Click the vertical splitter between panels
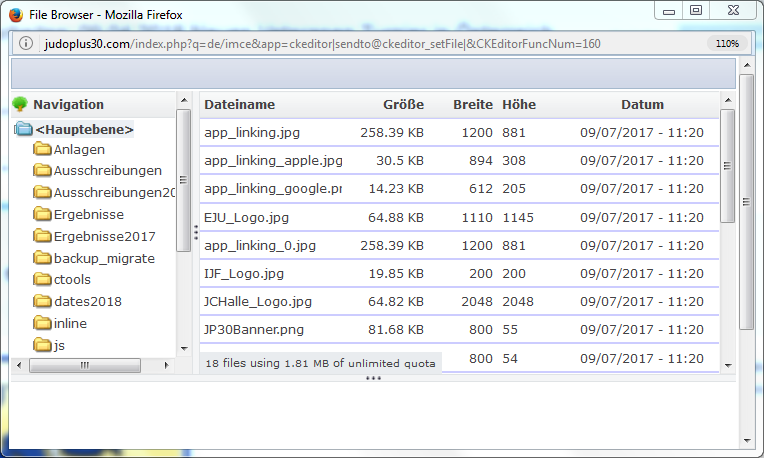 tap(196, 231)
